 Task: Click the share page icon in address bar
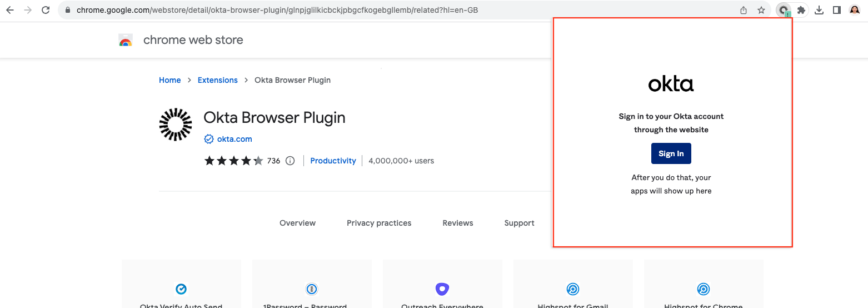pos(744,10)
